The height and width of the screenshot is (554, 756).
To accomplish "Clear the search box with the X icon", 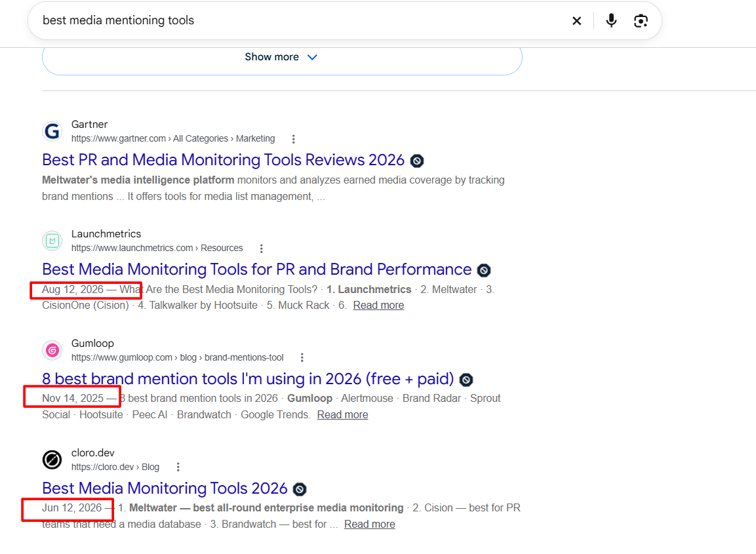I will (x=576, y=21).
